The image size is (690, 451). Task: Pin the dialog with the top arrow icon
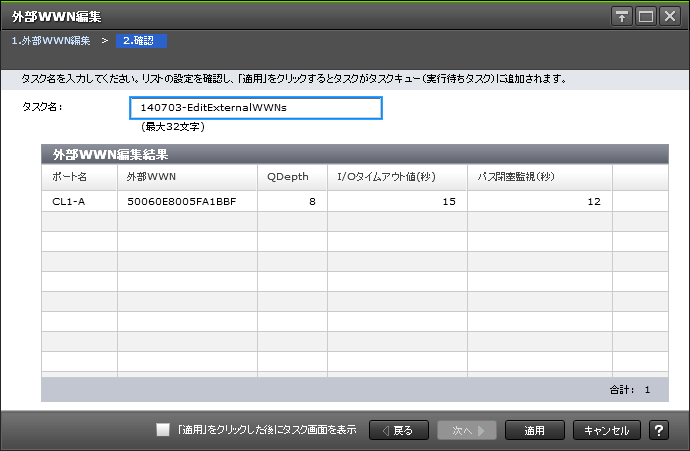[622, 17]
